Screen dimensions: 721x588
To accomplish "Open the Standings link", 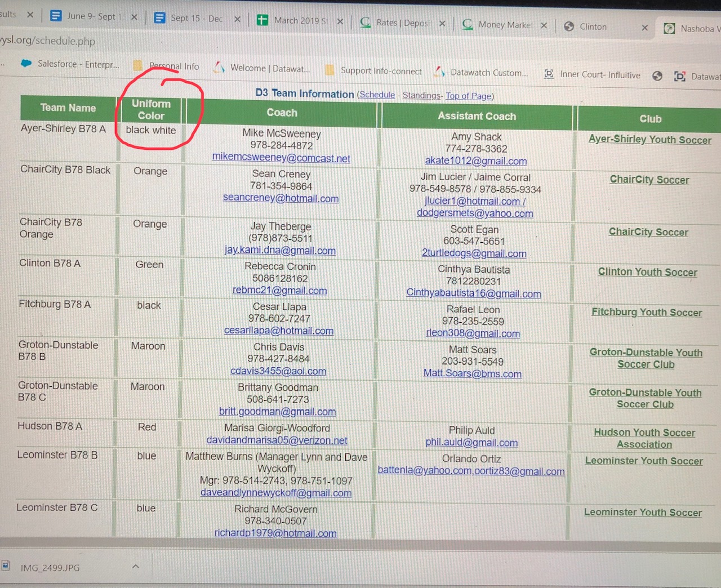I will pyautogui.click(x=422, y=96).
